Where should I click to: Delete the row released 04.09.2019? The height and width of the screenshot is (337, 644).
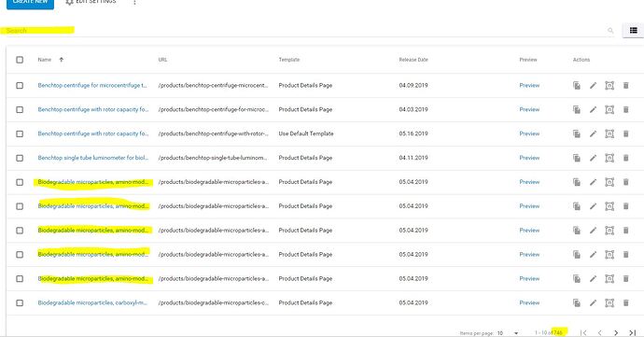coord(626,86)
